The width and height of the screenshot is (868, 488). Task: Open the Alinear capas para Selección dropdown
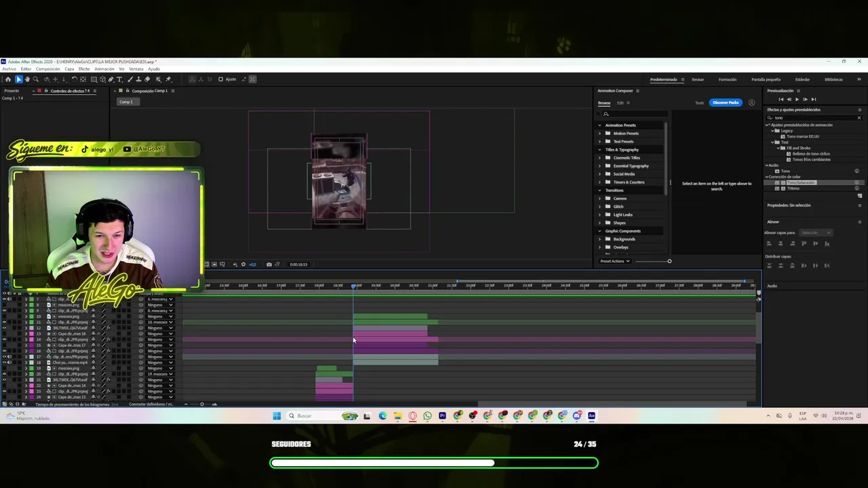815,232
